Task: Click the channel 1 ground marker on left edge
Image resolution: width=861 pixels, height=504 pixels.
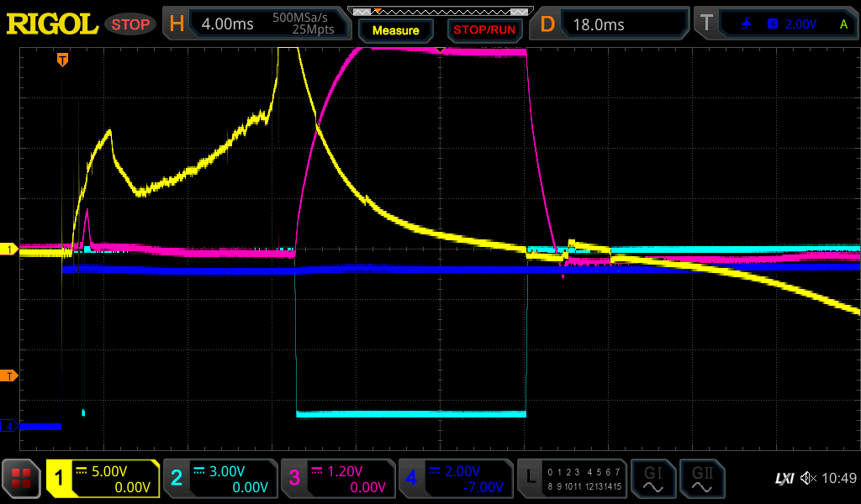Action: [10, 249]
